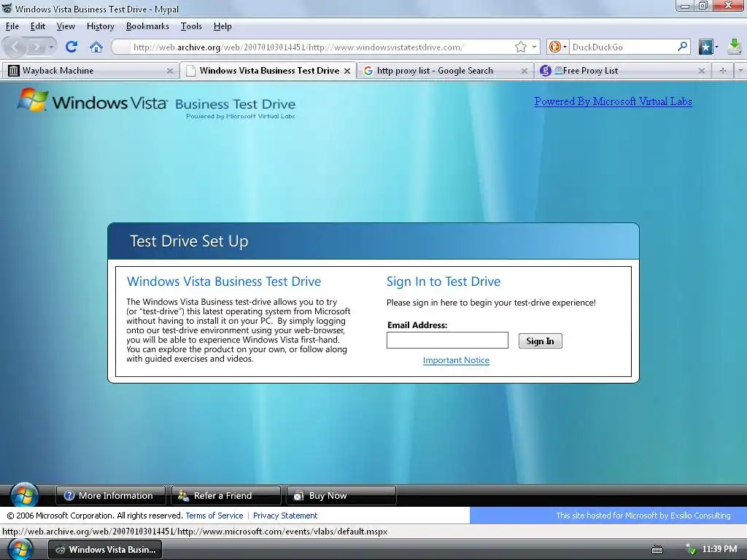Viewport: 747px width, 560px height.
Task: Open the Downloads arrow icon
Action: 735,47
